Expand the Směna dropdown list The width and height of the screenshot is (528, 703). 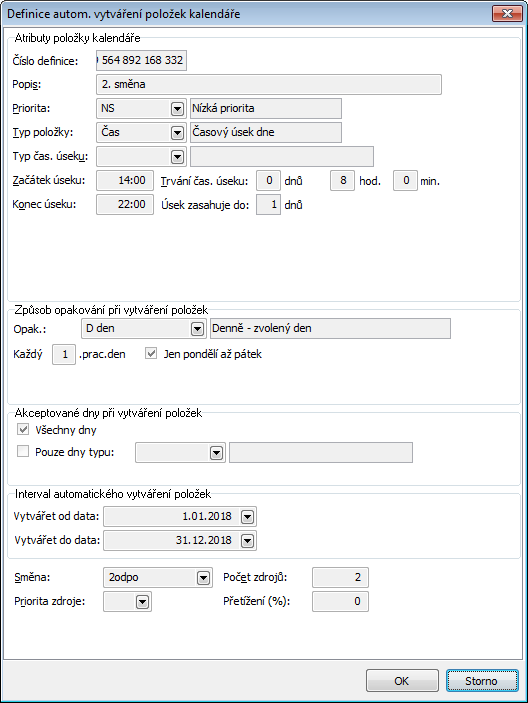pos(203,578)
